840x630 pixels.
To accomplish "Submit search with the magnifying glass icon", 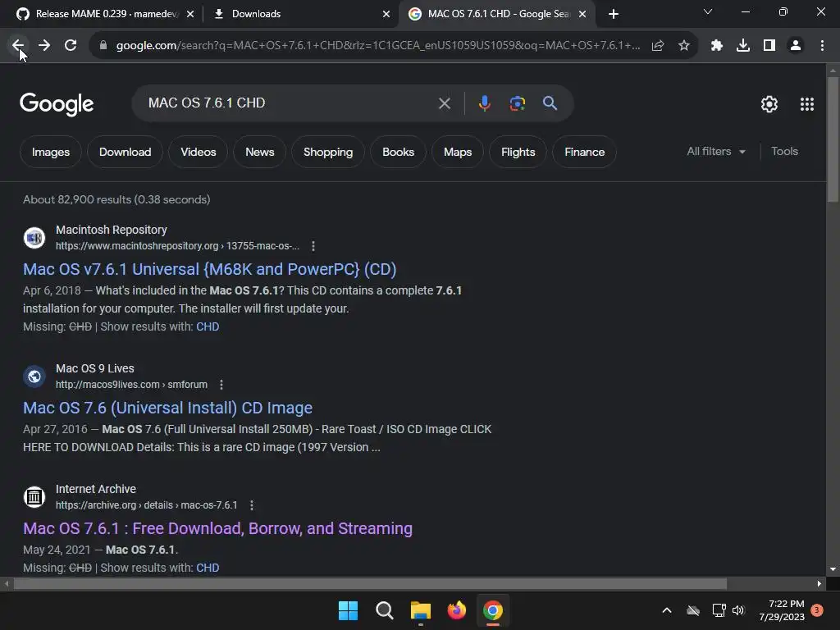I will pyautogui.click(x=550, y=103).
